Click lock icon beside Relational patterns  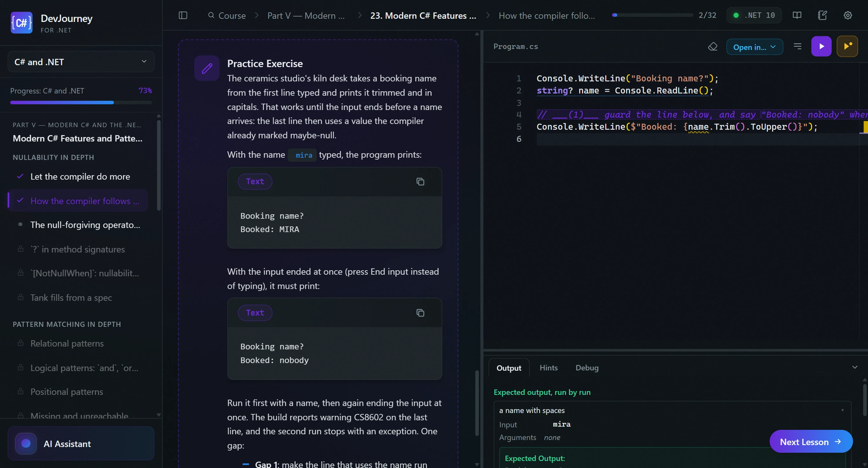point(21,343)
